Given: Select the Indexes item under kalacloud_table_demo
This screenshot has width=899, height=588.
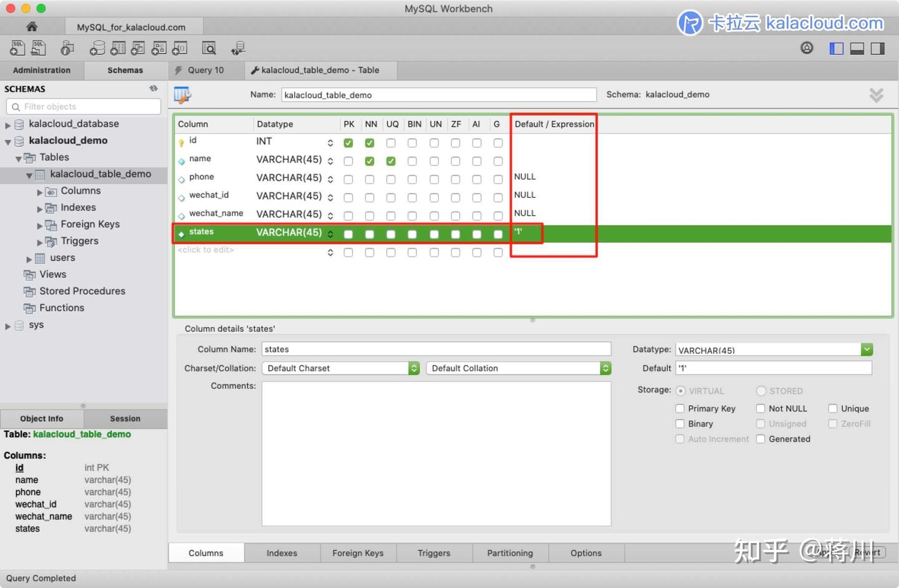Looking at the screenshot, I should [78, 207].
